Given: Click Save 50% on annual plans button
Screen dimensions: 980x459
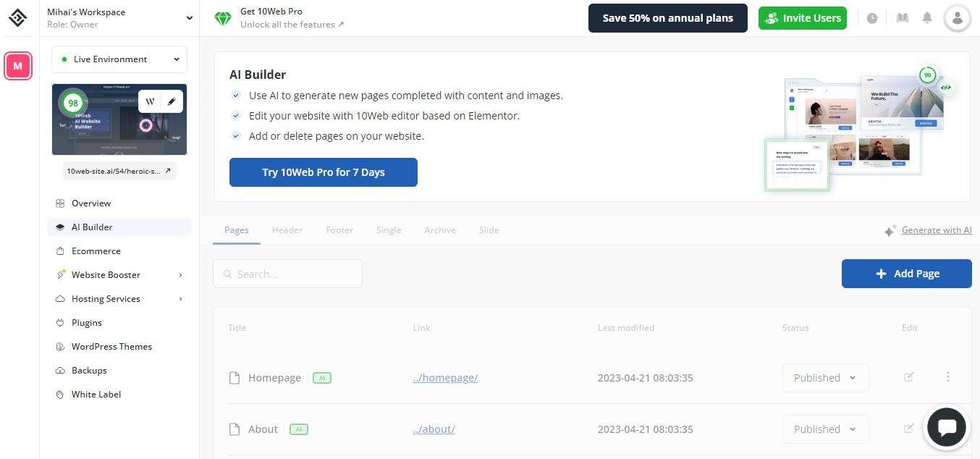Looking at the screenshot, I should pyautogui.click(x=667, y=18).
